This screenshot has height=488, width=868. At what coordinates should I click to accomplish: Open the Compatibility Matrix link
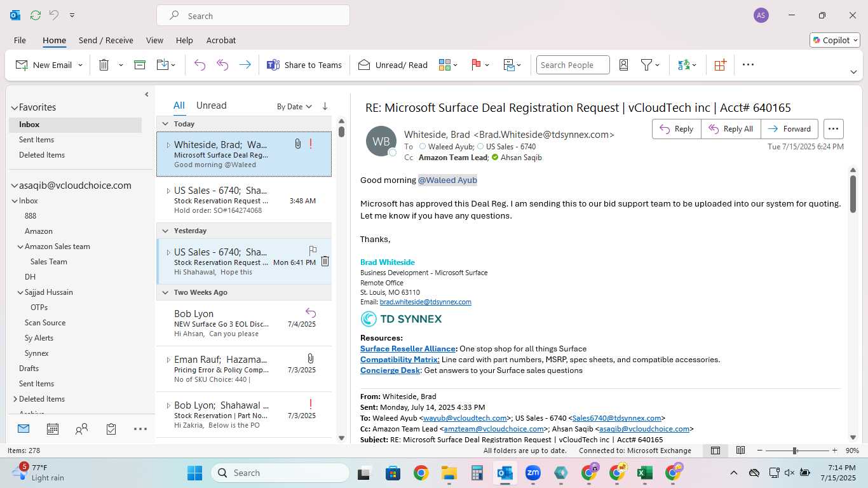400,360
